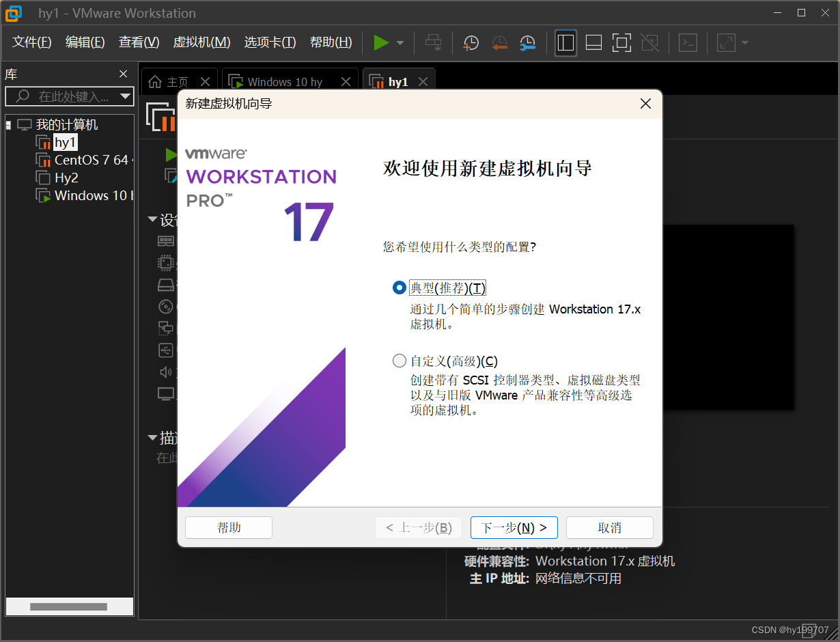Open the Edit menu 编辑(E)
The image size is (840, 642).
pos(85,42)
